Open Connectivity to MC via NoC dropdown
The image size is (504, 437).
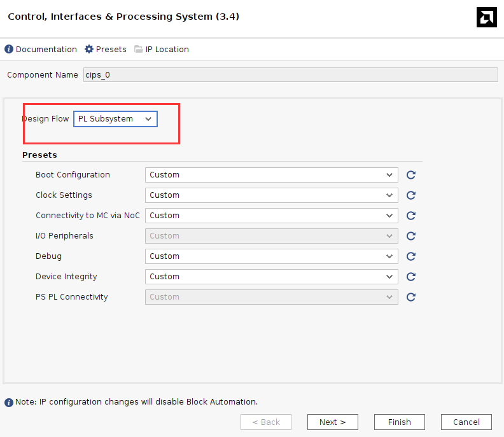pos(271,216)
